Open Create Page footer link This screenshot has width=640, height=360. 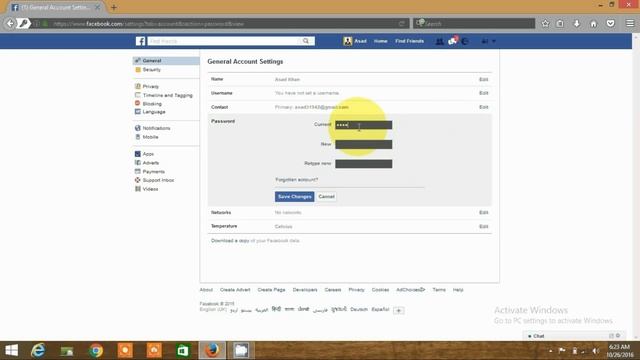pos(271,290)
